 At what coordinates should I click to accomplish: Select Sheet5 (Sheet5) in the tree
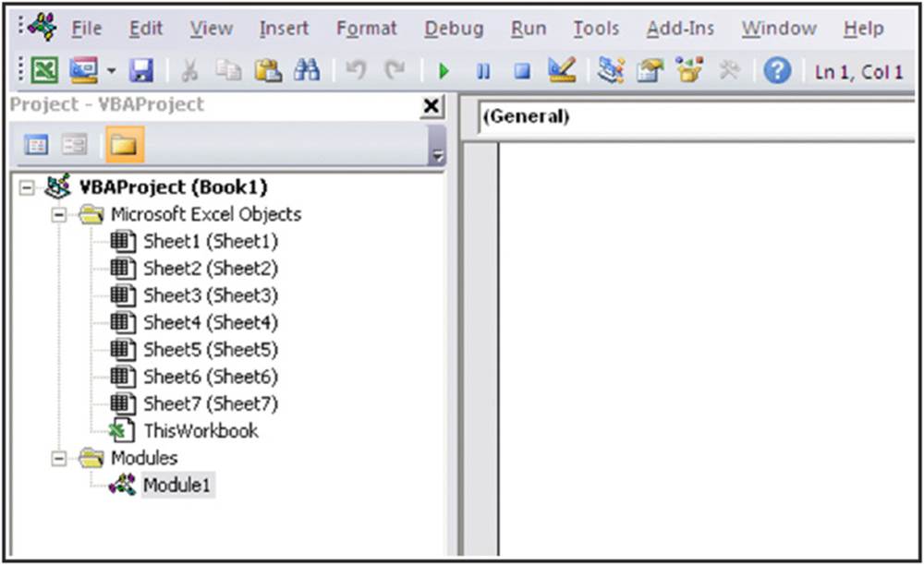[x=211, y=350]
